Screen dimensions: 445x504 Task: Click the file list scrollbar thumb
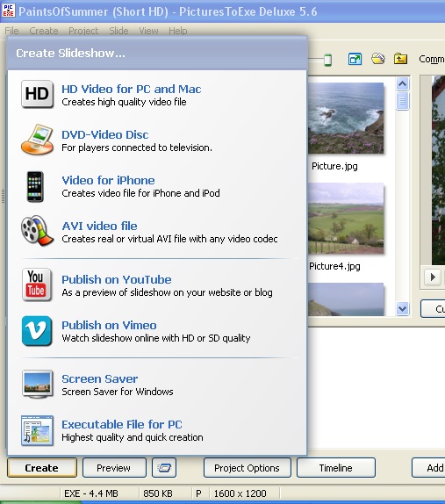coord(402,101)
